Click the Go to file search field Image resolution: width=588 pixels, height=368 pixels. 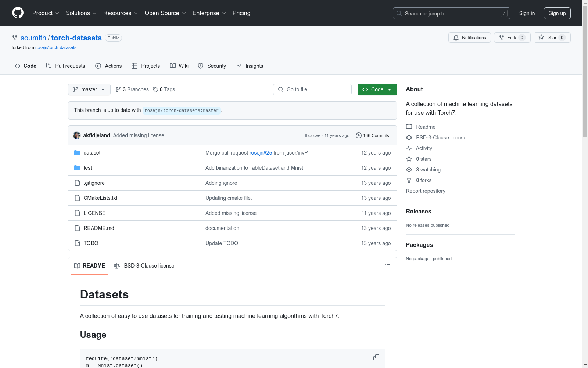pyautogui.click(x=312, y=89)
